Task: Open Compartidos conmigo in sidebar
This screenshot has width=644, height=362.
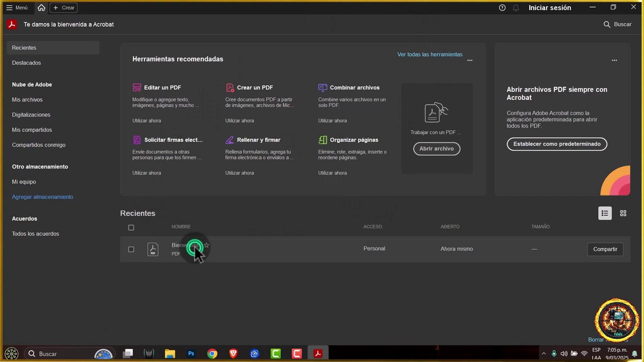Action: [x=39, y=145]
